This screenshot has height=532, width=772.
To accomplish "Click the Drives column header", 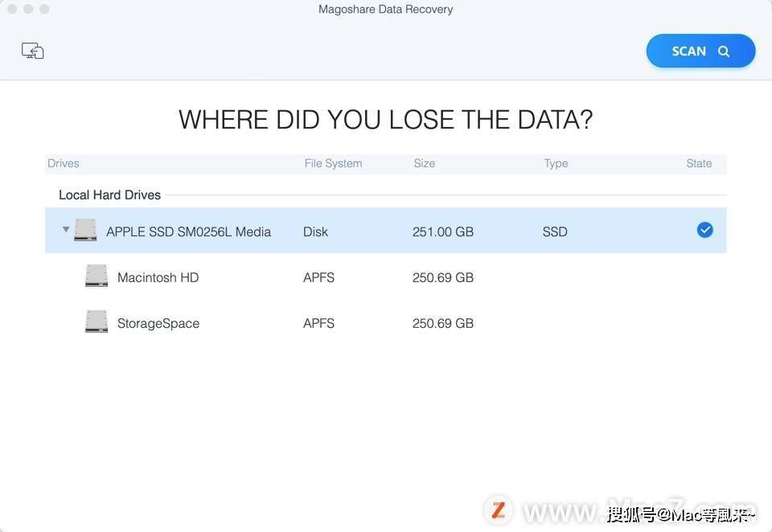I will coord(64,163).
